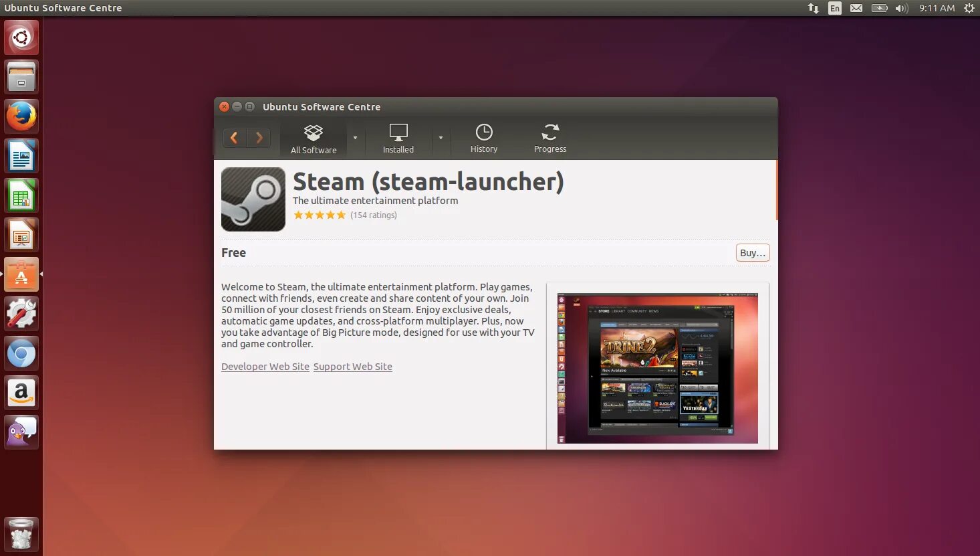Image resolution: width=980 pixels, height=556 pixels.
Task: Open LibreOffice Calc spreadsheet
Action: (21, 195)
